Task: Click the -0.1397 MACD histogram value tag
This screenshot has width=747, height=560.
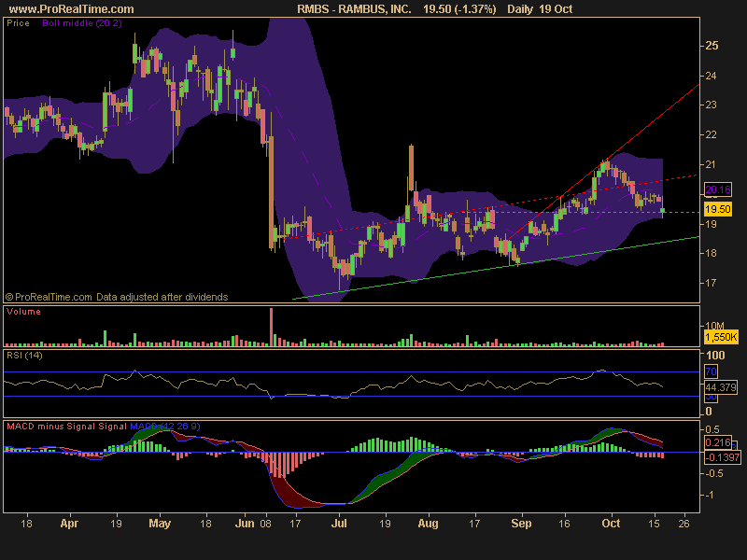Action: point(723,457)
